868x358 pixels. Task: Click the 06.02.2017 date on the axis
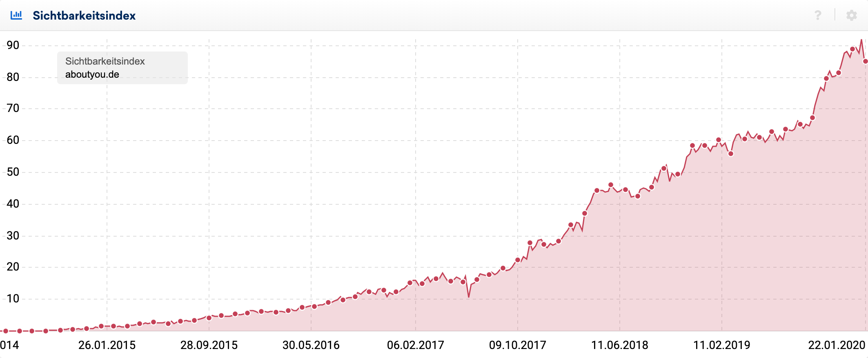coord(416,345)
